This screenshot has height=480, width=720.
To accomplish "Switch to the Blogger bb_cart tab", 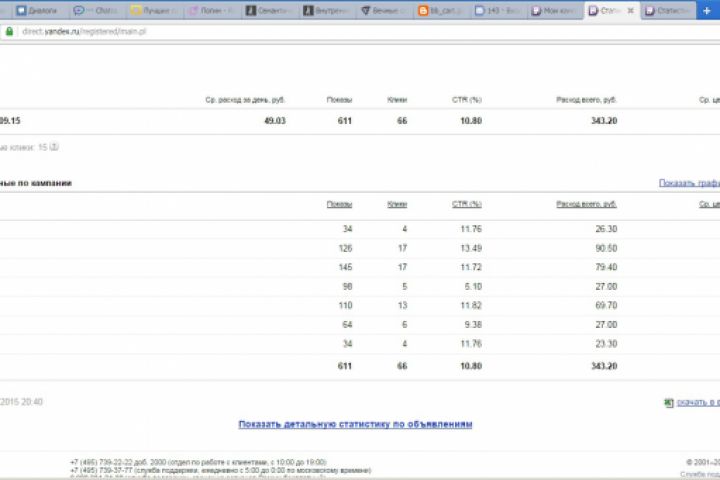I will coord(442,11).
